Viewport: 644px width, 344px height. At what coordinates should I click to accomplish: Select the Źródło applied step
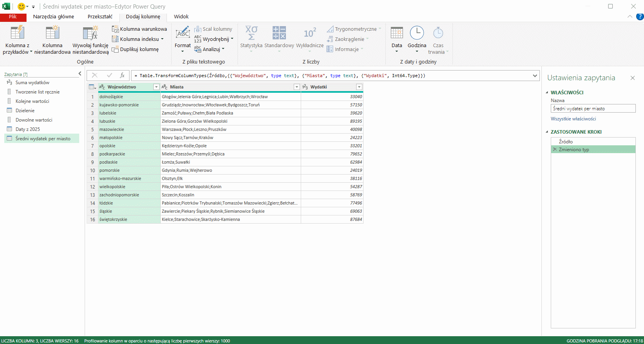click(x=593, y=141)
